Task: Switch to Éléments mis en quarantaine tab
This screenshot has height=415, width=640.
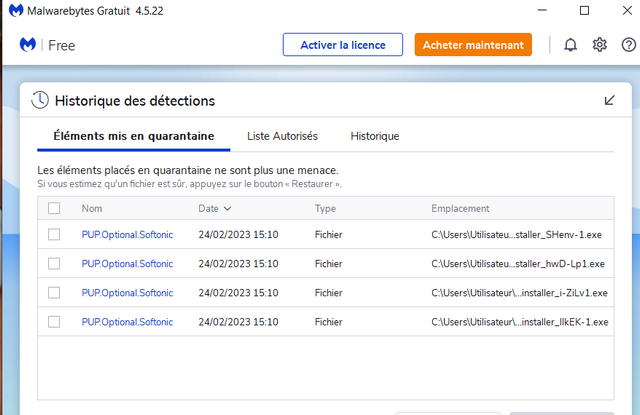Action: [x=134, y=136]
